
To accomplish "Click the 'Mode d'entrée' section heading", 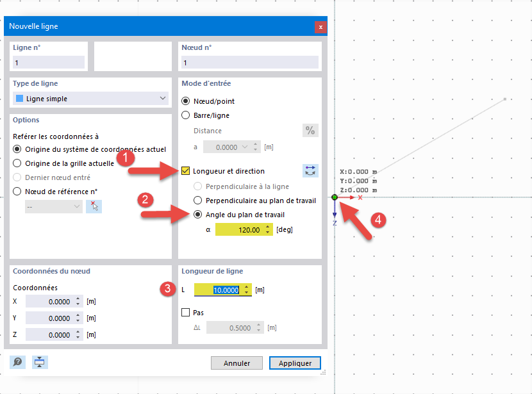I will point(206,83).
